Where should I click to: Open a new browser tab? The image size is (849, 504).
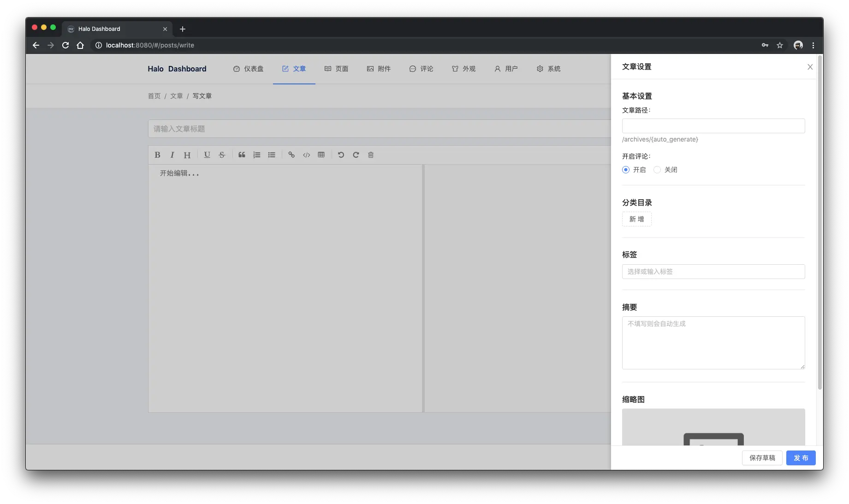(183, 29)
